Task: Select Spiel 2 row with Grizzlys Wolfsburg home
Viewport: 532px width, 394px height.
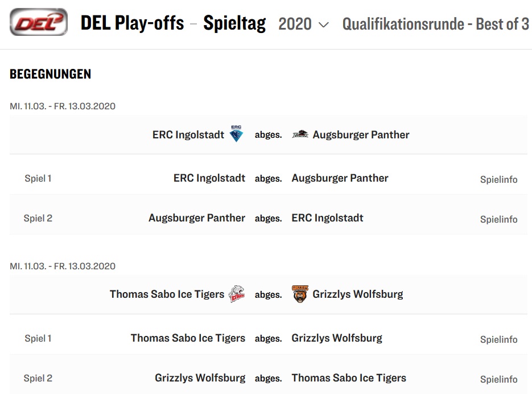Action: (269, 378)
